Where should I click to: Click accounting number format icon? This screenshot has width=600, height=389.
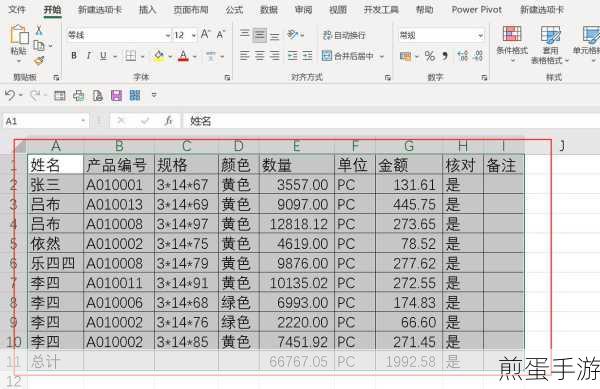point(405,56)
